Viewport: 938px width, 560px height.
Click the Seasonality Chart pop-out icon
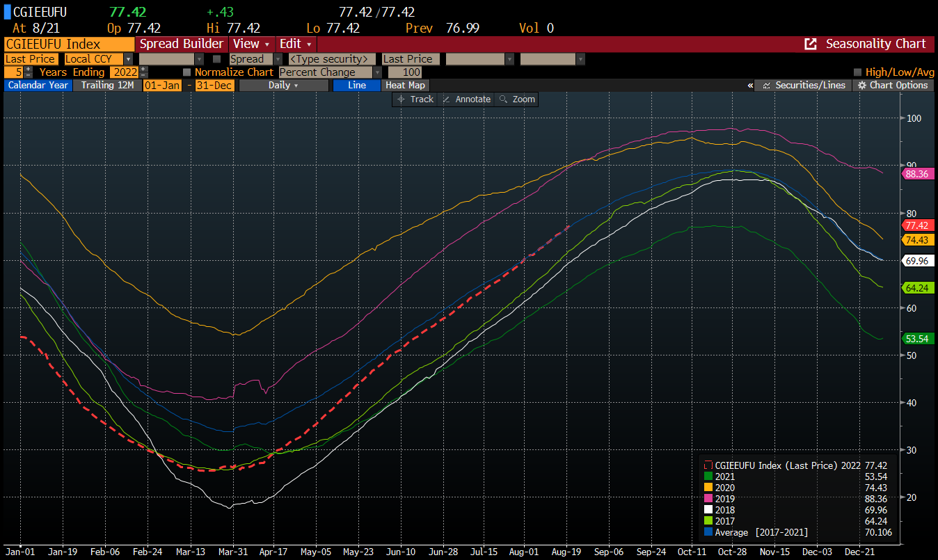pyautogui.click(x=811, y=44)
